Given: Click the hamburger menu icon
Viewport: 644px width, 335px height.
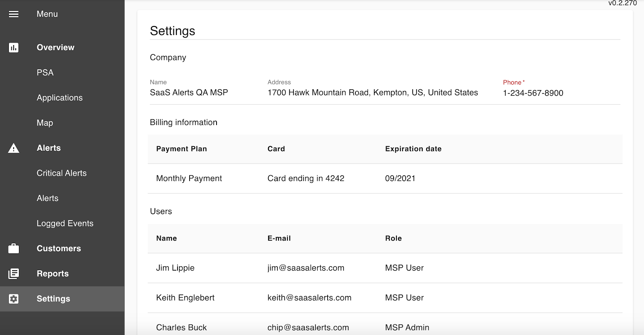Looking at the screenshot, I should pos(14,14).
